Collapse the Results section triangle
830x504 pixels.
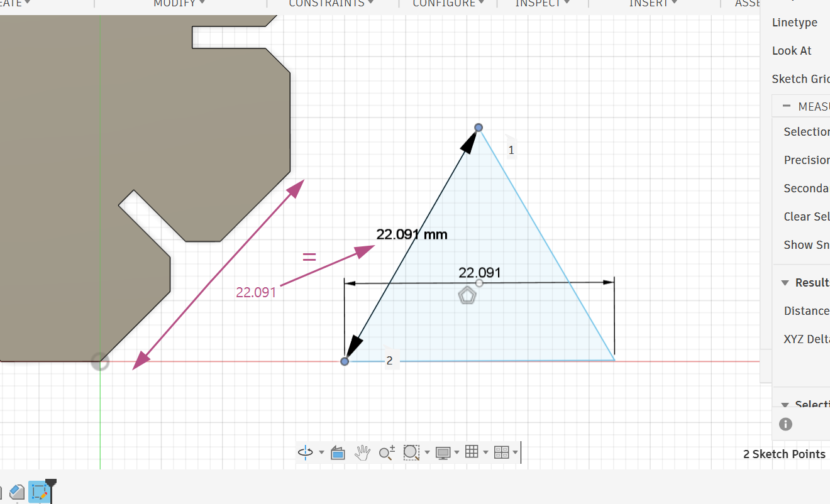coord(785,283)
